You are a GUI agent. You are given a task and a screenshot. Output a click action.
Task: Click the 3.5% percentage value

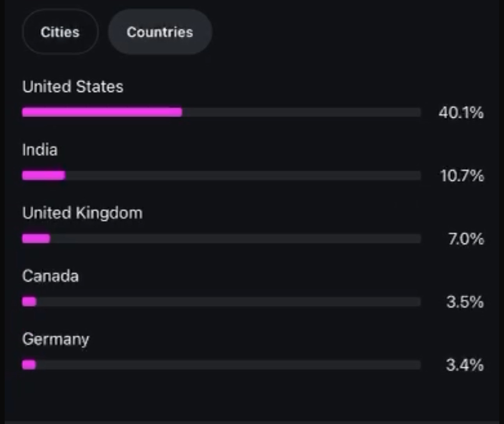pyautogui.click(x=465, y=302)
